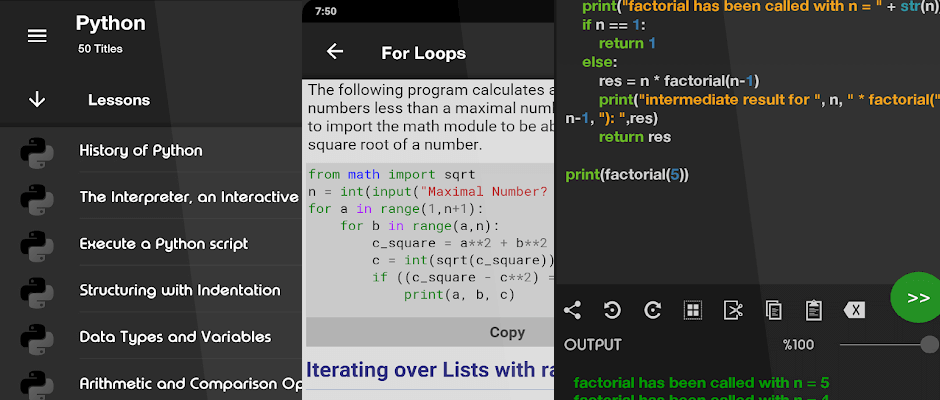This screenshot has height=400, width=940.
Task: Tap the 'else:' line in code editor
Action: tap(598, 62)
